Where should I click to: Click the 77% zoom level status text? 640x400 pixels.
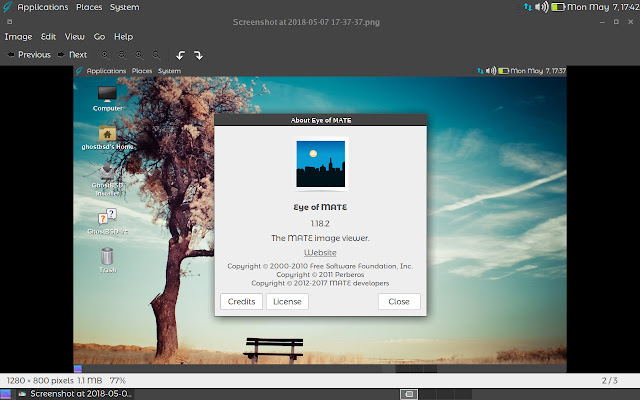118,380
